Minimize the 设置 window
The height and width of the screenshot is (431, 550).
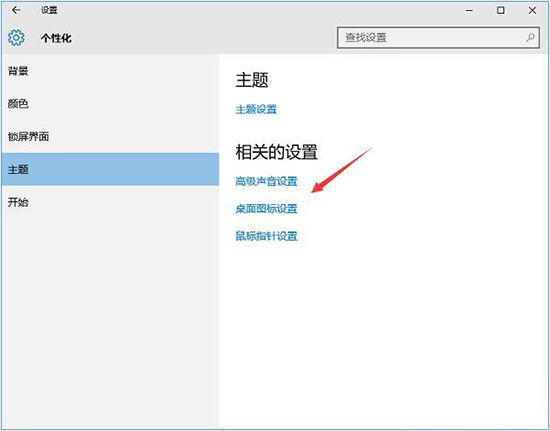click(x=469, y=11)
